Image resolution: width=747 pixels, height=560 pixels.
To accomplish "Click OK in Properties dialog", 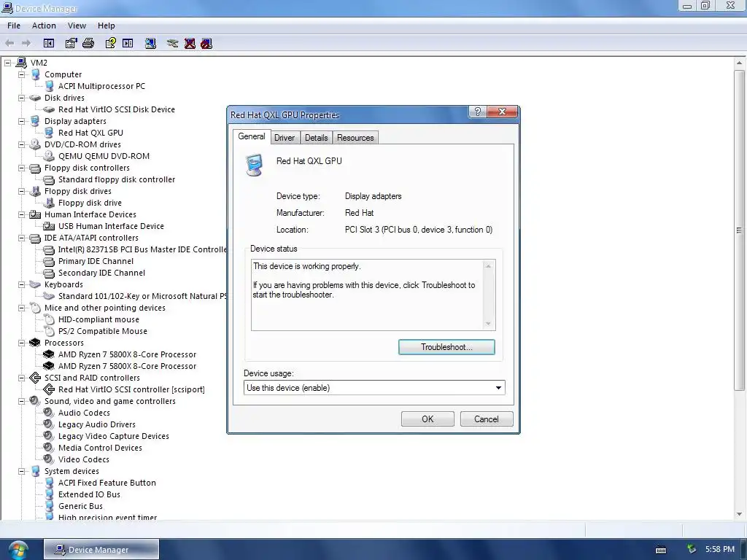I will click(x=427, y=419).
